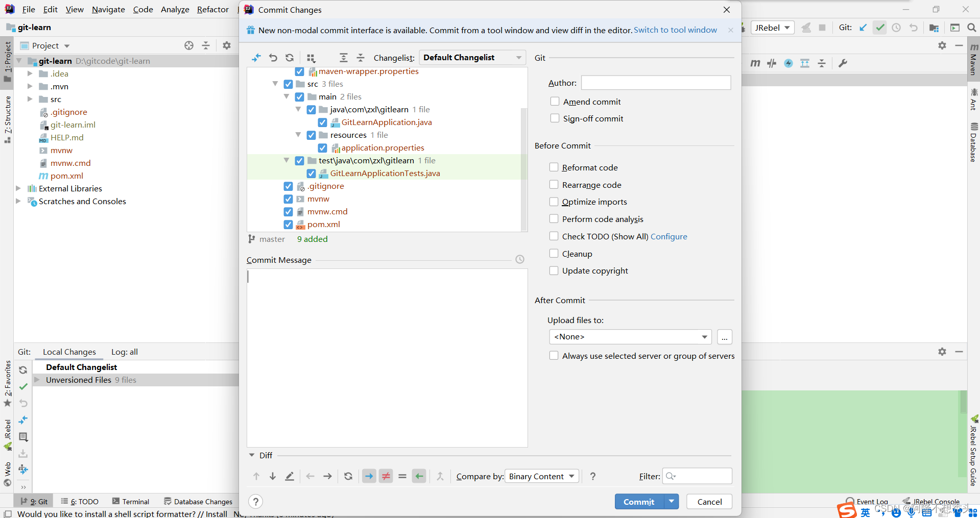Open the File menu
The width and height of the screenshot is (980, 518).
[29, 9]
